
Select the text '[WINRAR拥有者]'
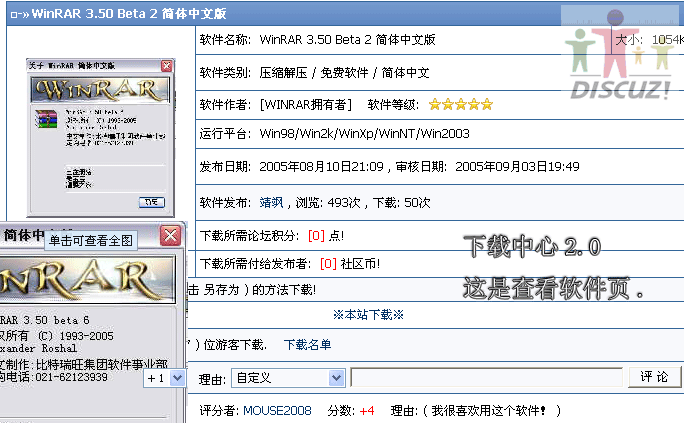305,105
